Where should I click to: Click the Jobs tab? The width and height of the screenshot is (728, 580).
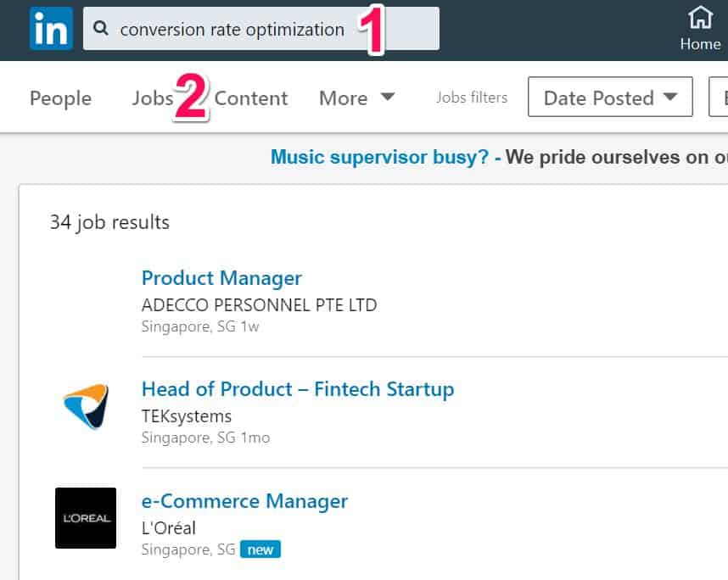[x=153, y=98]
